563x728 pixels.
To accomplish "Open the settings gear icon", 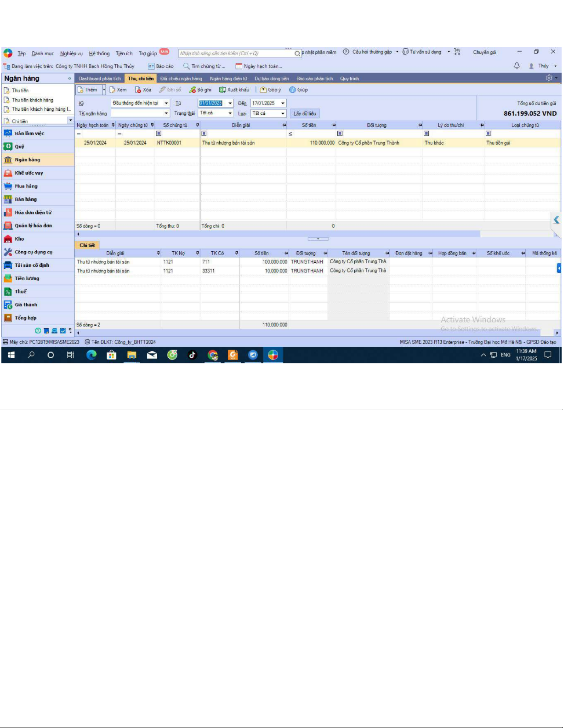I will point(549,78).
